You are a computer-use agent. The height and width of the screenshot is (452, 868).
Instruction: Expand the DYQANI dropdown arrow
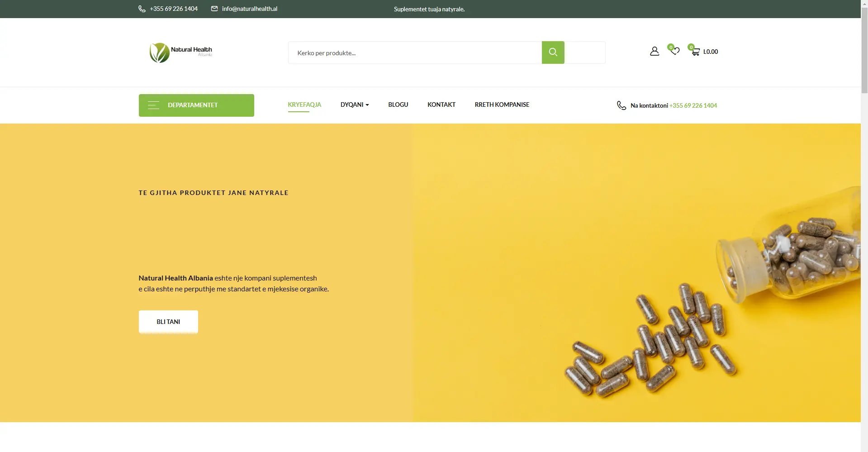click(367, 105)
